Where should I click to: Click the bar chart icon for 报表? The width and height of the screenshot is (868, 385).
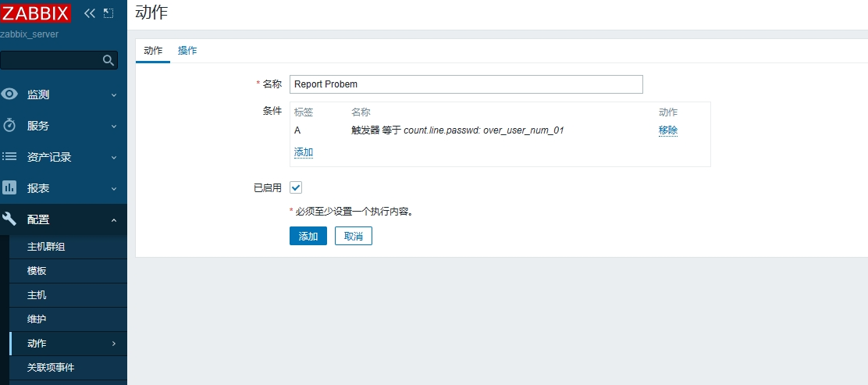10,188
